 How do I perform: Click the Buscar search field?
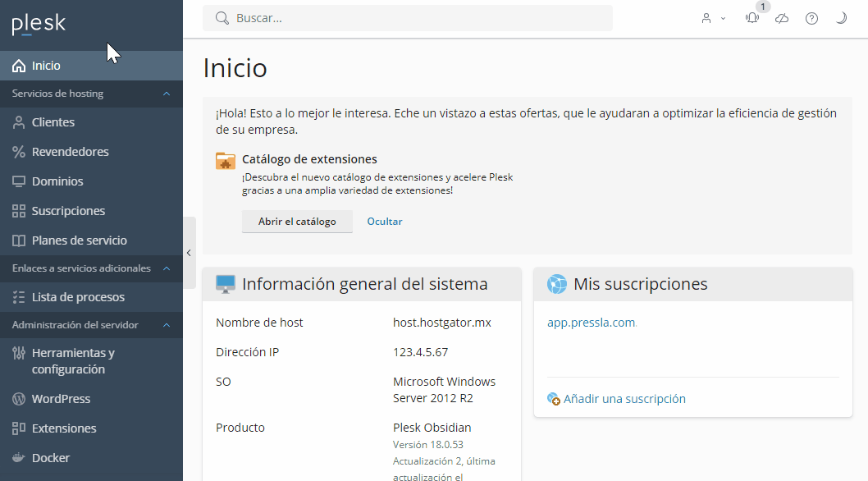[x=408, y=18]
